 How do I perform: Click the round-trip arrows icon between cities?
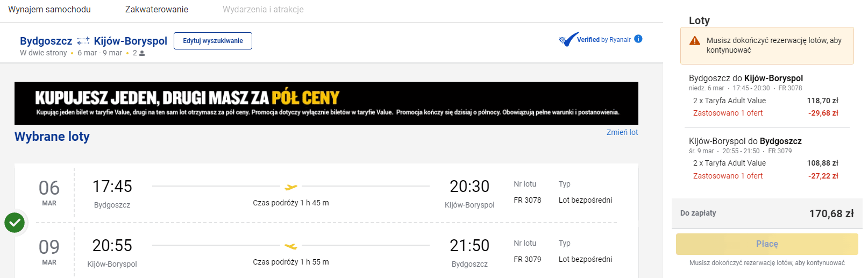[83, 41]
